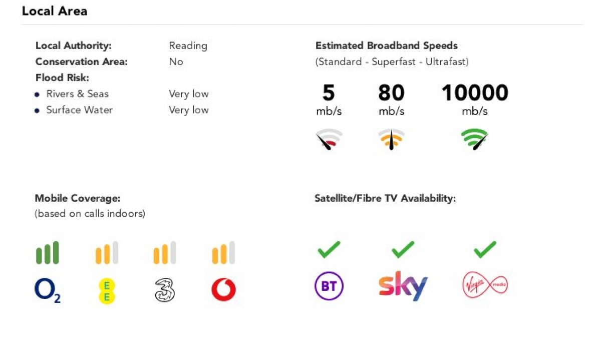Click the Reading local authority value

click(x=188, y=46)
